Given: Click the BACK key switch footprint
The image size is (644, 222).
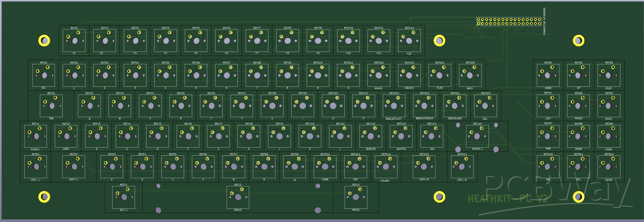Looking at the screenshot, I should (x=470, y=75).
